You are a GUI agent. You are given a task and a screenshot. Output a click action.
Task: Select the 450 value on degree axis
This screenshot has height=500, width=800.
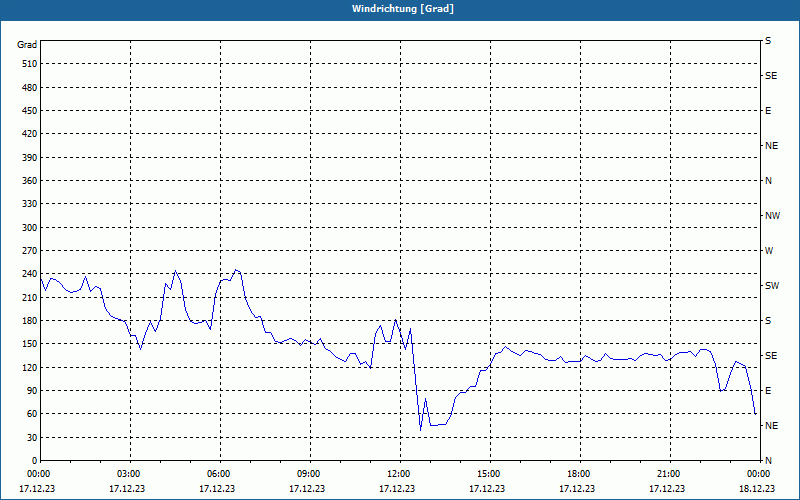[x=30, y=111]
